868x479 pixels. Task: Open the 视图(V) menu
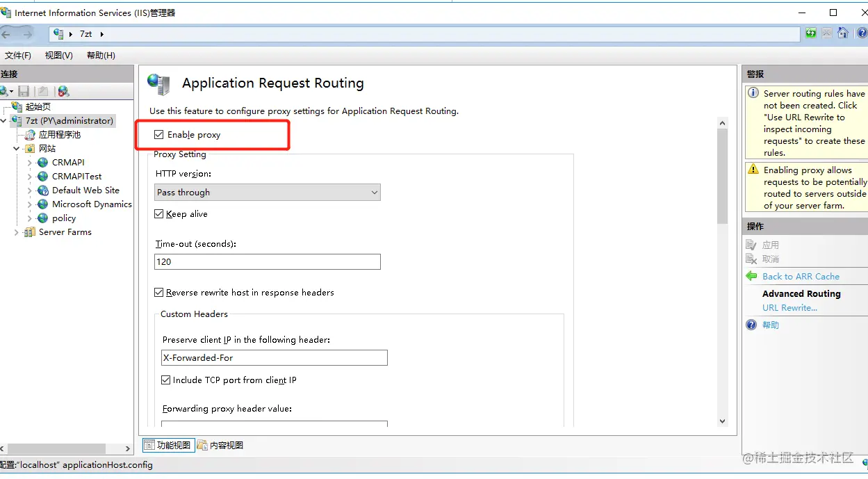click(59, 56)
